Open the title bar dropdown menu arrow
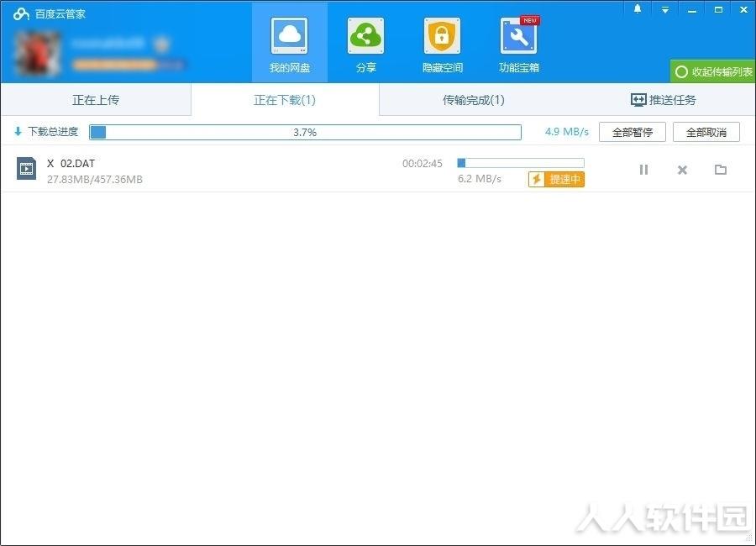This screenshot has height=546, width=756. coord(665,9)
